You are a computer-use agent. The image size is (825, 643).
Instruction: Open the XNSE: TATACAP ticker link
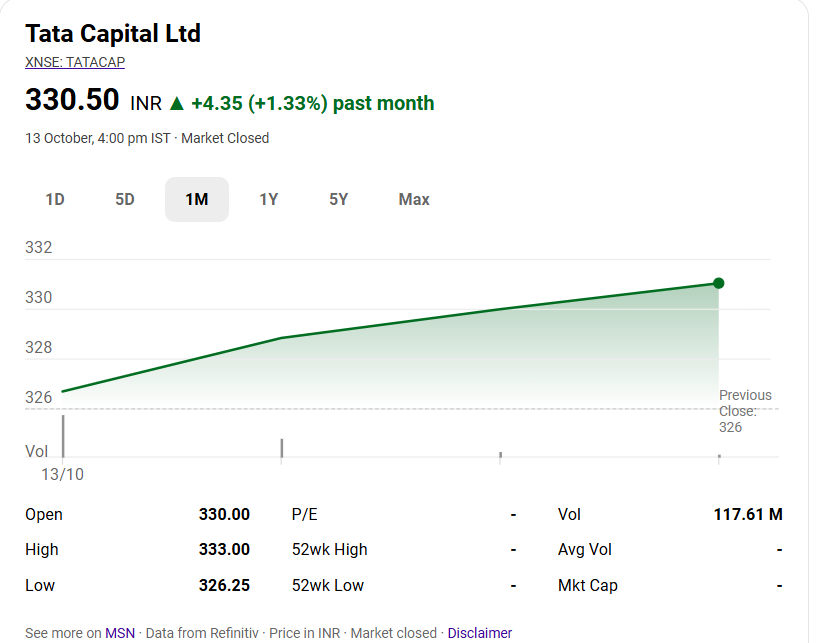tap(75, 62)
